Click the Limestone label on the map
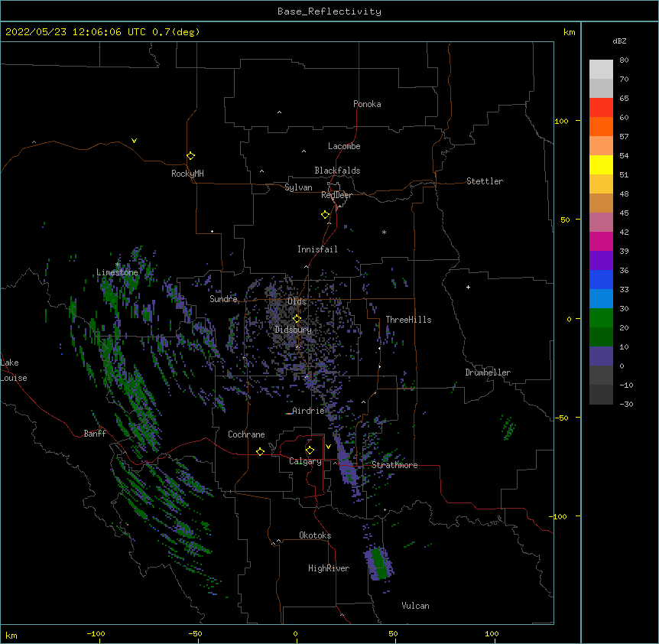 coord(117,272)
